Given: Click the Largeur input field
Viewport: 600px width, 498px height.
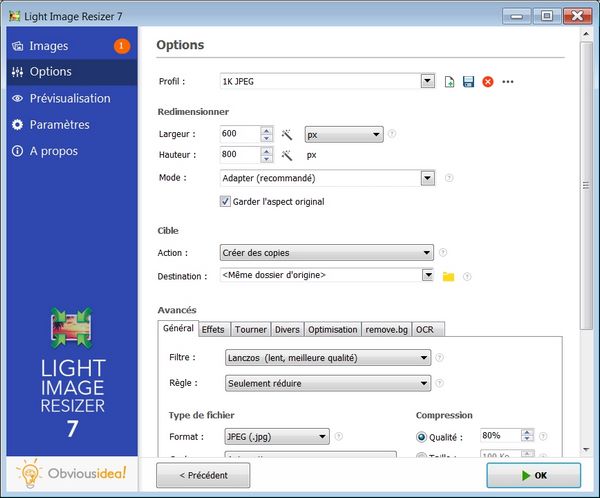Looking at the screenshot, I should [241, 134].
